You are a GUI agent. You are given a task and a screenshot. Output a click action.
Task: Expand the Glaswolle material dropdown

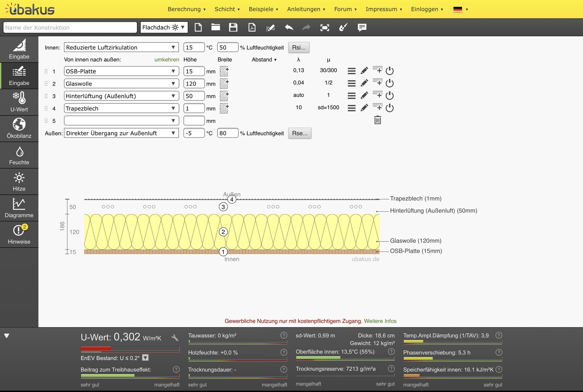point(121,84)
